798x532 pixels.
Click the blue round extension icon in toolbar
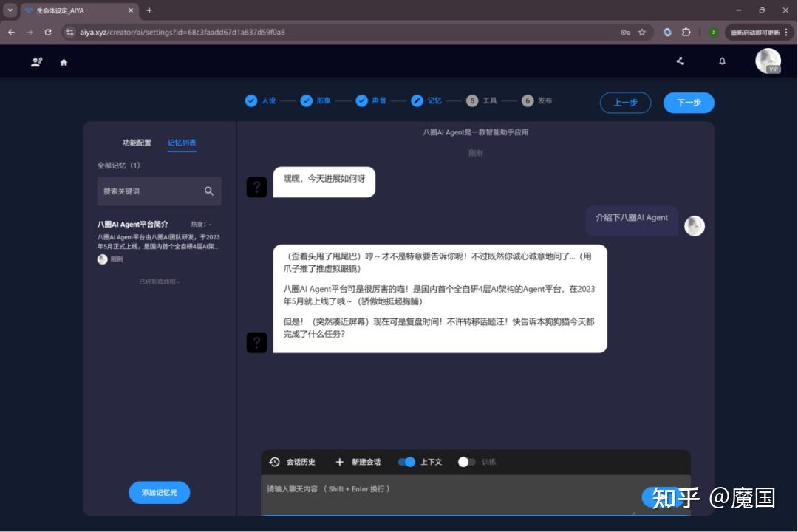coord(667,32)
